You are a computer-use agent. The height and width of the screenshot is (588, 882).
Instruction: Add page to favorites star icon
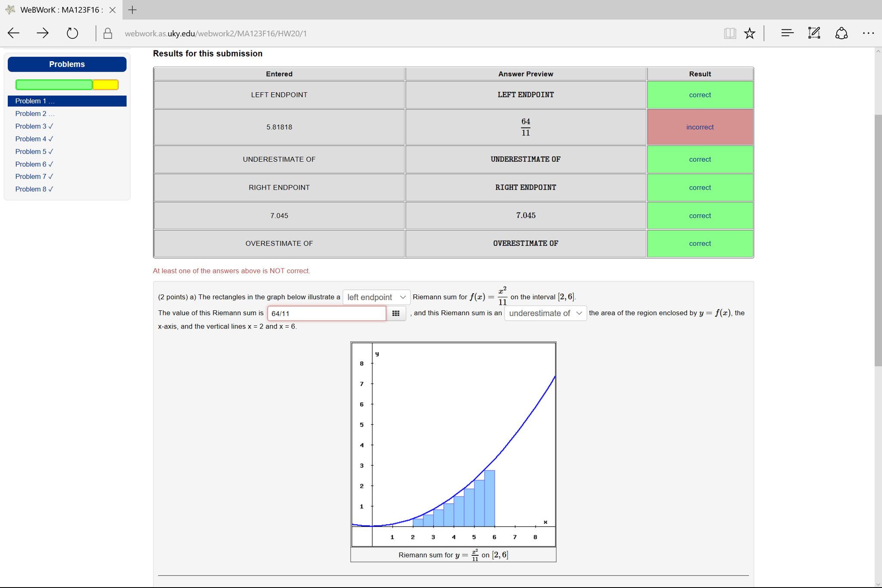(750, 33)
